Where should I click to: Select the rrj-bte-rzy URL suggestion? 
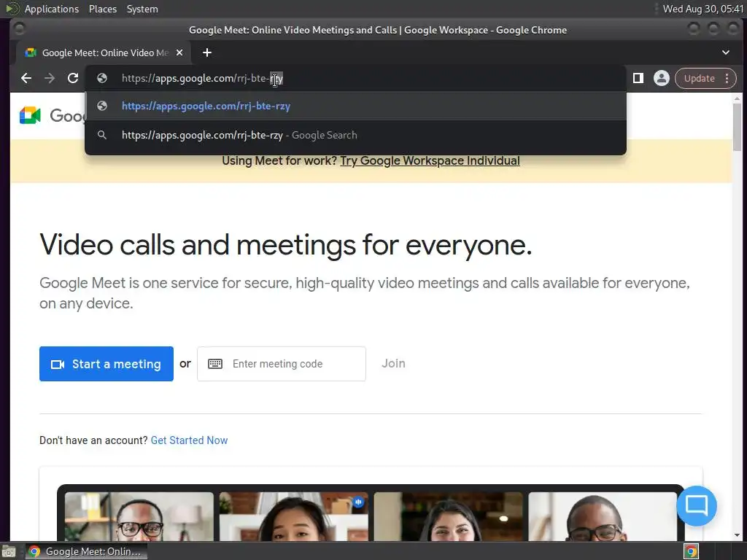(x=355, y=106)
